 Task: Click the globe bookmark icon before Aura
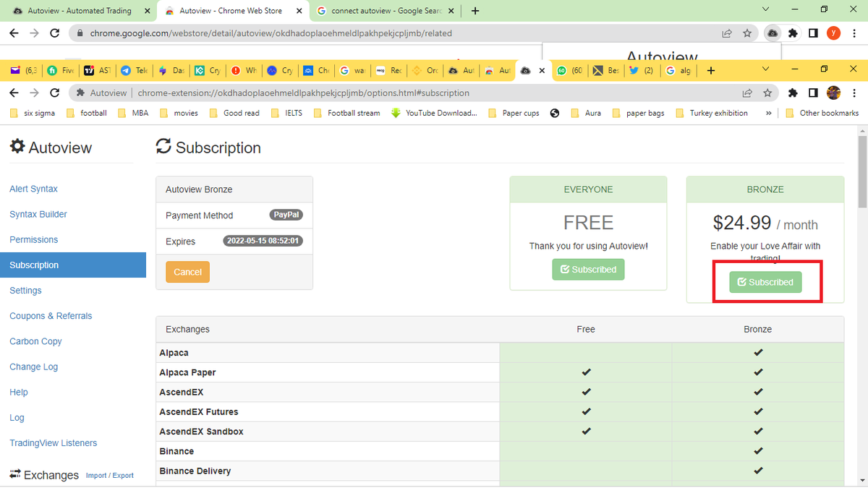click(x=555, y=113)
